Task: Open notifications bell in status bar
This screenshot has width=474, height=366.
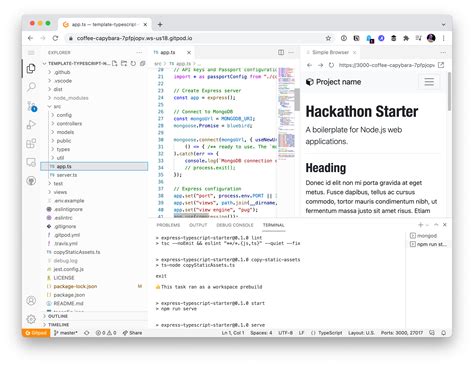Action: coord(444,333)
